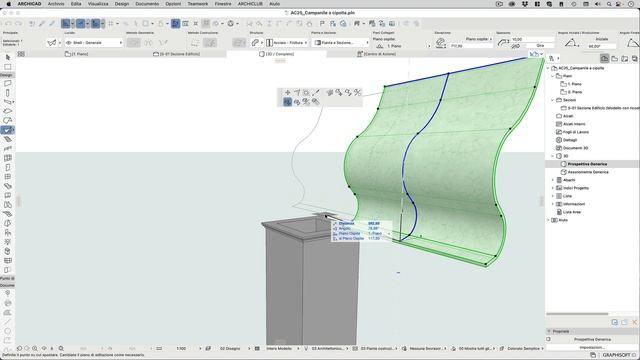Click the new viewpoint icon at the bottom of the Navigator

(615, 322)
